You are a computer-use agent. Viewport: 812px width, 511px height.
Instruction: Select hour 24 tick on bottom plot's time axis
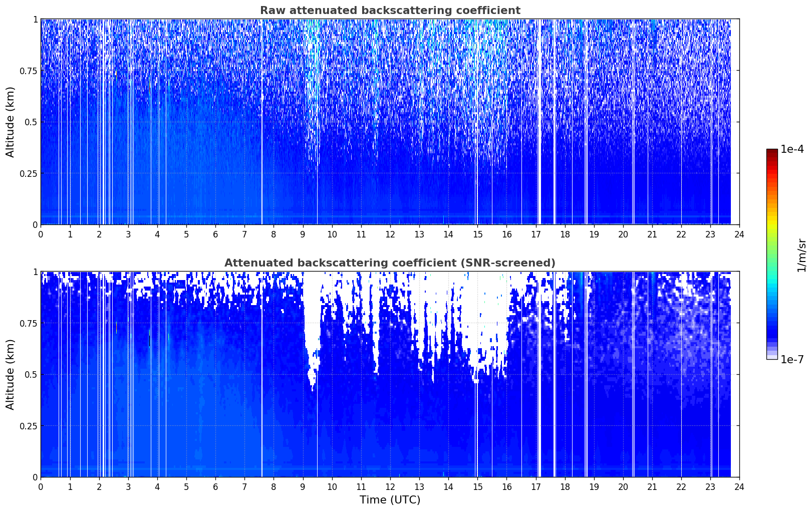739,486
